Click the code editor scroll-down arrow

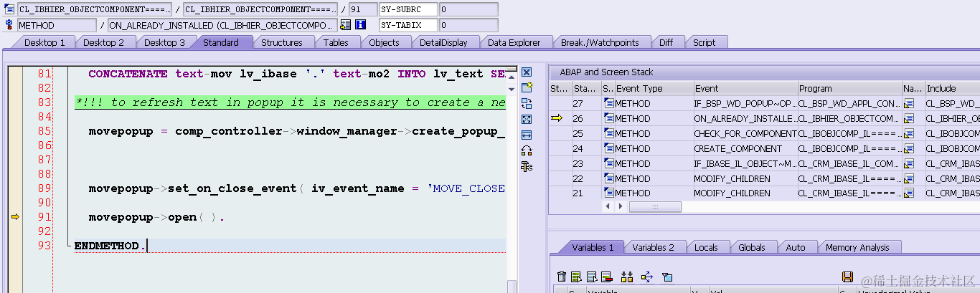512,89
